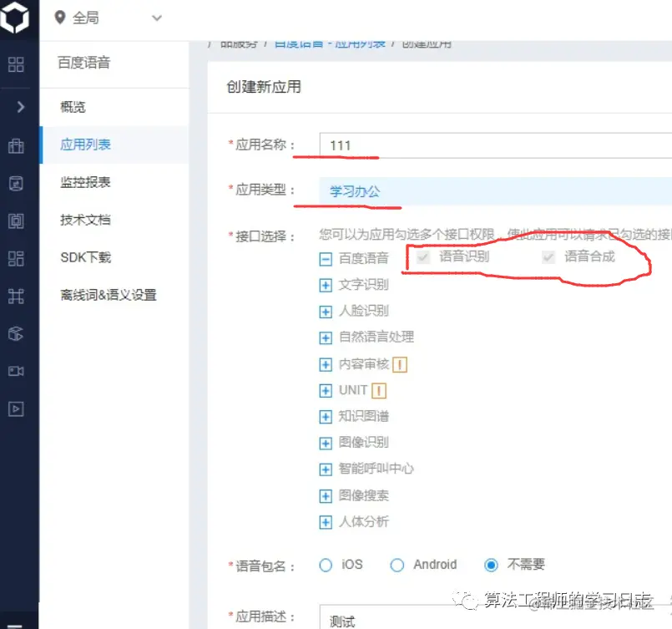This screenshot has height=629, width=672.
Task: Open the command-key icon in sidebar
Action: 15,296
